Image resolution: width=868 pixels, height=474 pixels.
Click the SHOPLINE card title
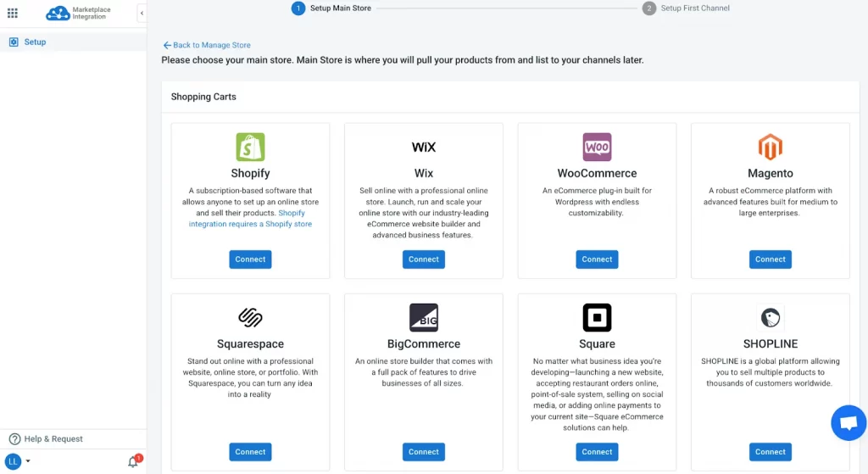770,344
